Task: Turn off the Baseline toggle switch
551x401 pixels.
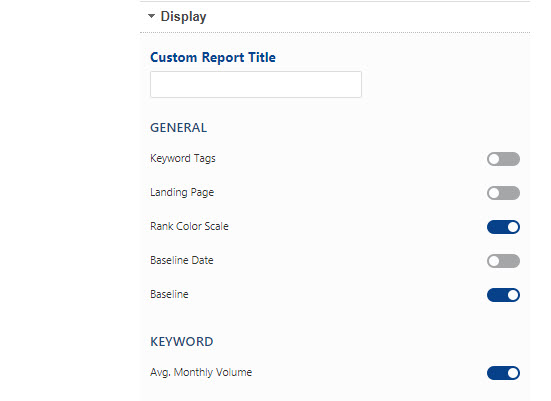Action: [x=503, y=295]
